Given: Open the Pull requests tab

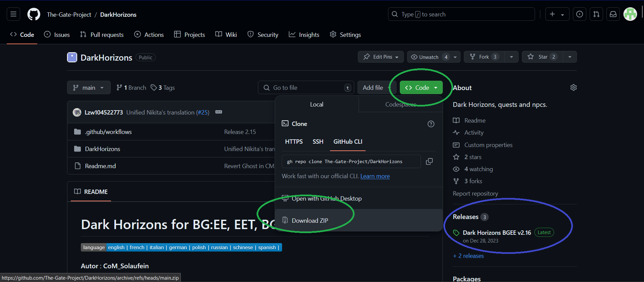Looking at the screenshot, I should click(x=102, y=34).
